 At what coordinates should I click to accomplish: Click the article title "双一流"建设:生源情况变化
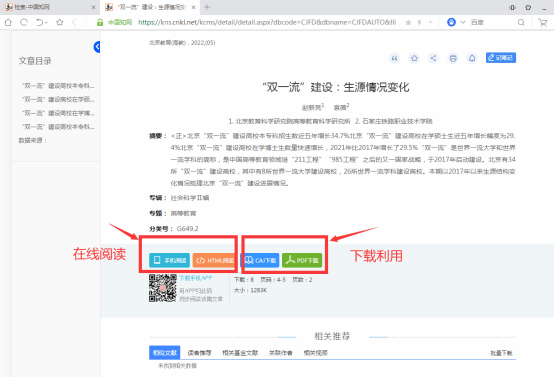(336, 87)
